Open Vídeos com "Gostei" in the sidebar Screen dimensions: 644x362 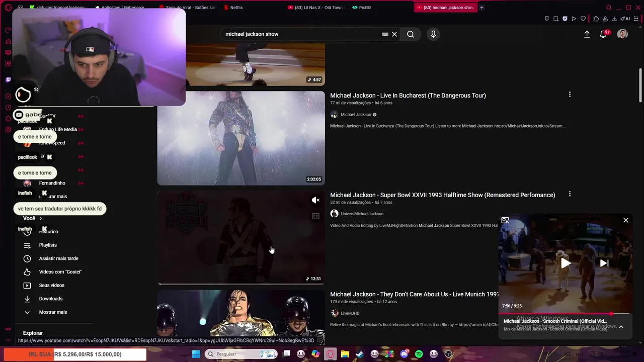(60, 272)
